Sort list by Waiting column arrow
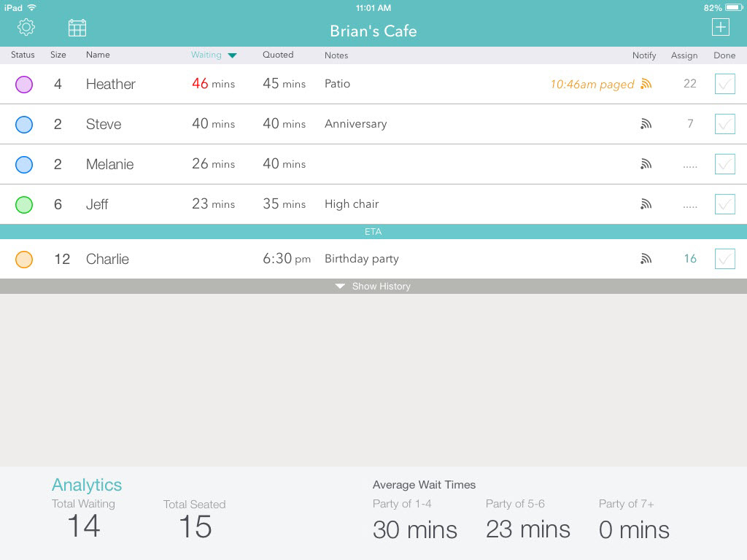Screen dimensions: 747x560 click(x=232, y=55)
